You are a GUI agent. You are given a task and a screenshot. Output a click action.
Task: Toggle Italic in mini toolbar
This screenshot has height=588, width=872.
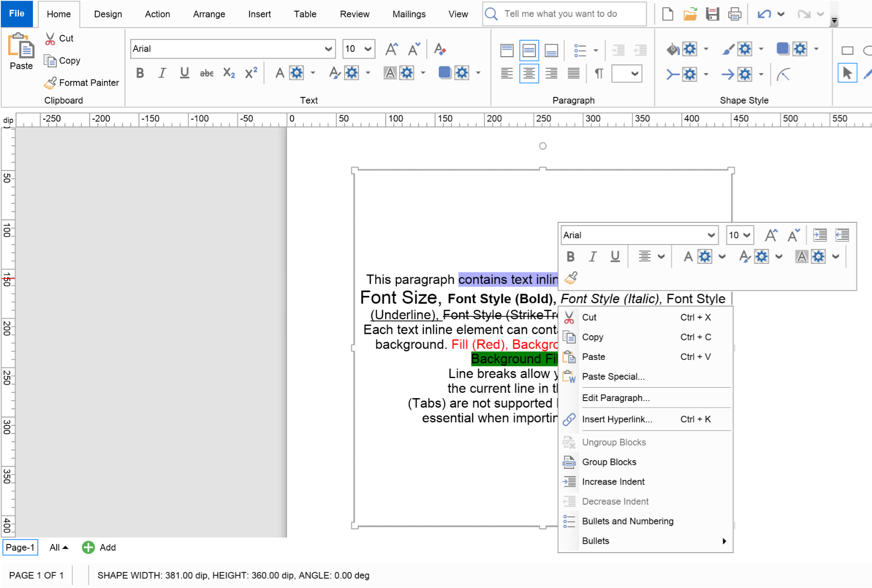pos(592,257)
